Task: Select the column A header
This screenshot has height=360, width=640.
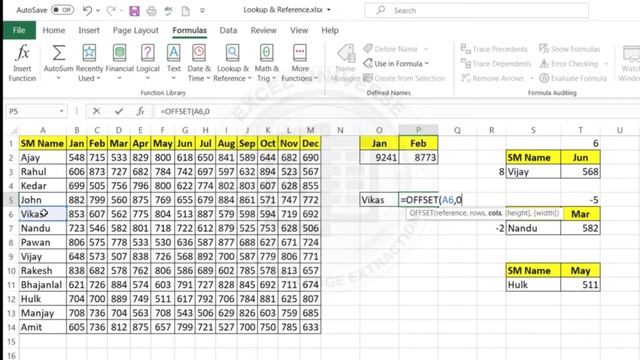Action: coord(42,130)
